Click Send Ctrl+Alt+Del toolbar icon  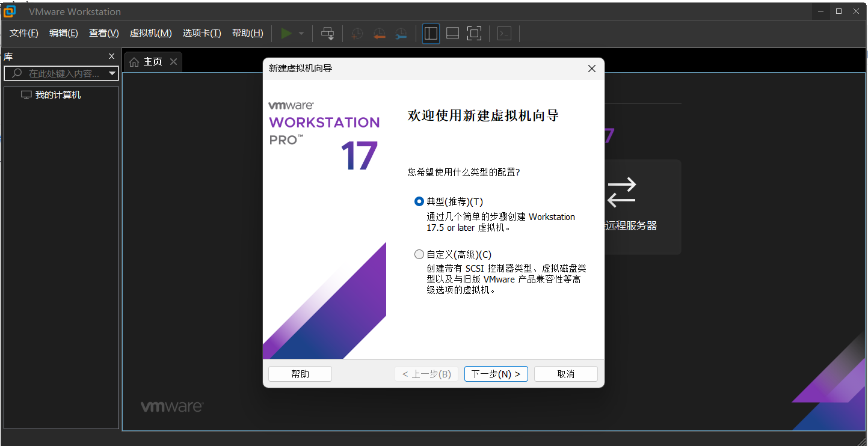tap(328, 34)
